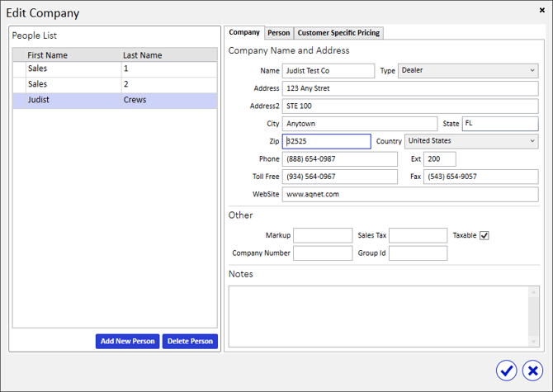This screenshot has width=553, height=392.
Task: Click the Ext field 200
Action: point(440,159)
